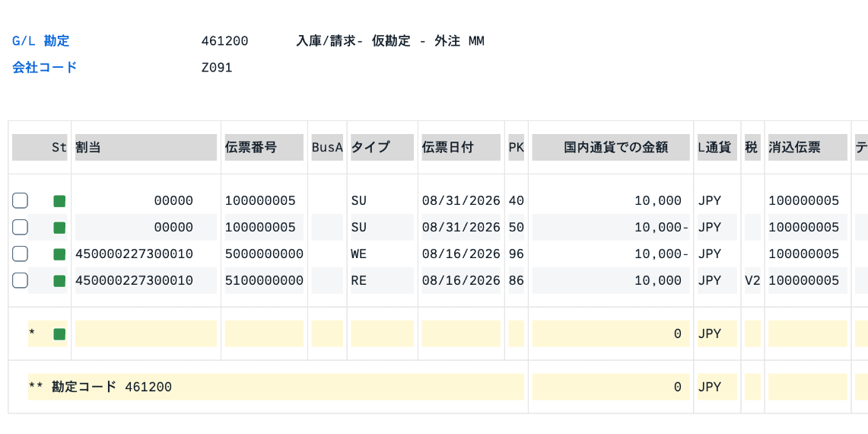This screenshot has width=868, height=434.
Task: Click the 税 column header
Action: (752, 148)
